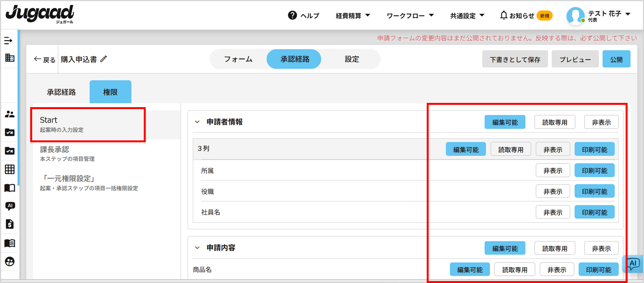Go back using the 戻る link
644x283 pixels.
tap(45, 59)
